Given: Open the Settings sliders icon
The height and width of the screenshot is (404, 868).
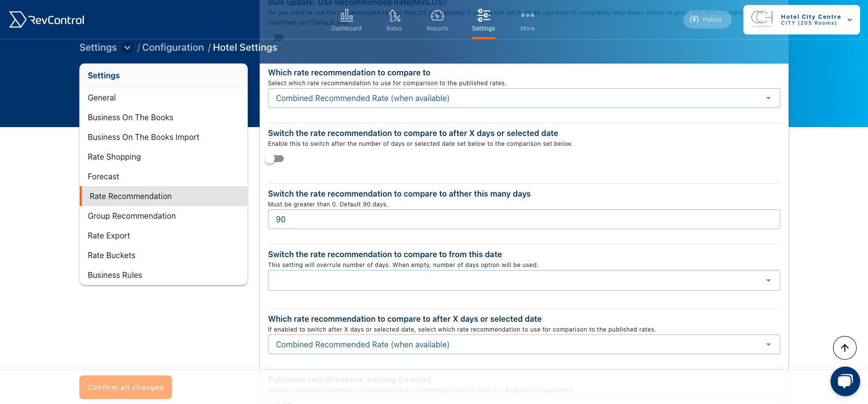Looking at the screenshot, I should pyautogui.click(x=484, y=16).
